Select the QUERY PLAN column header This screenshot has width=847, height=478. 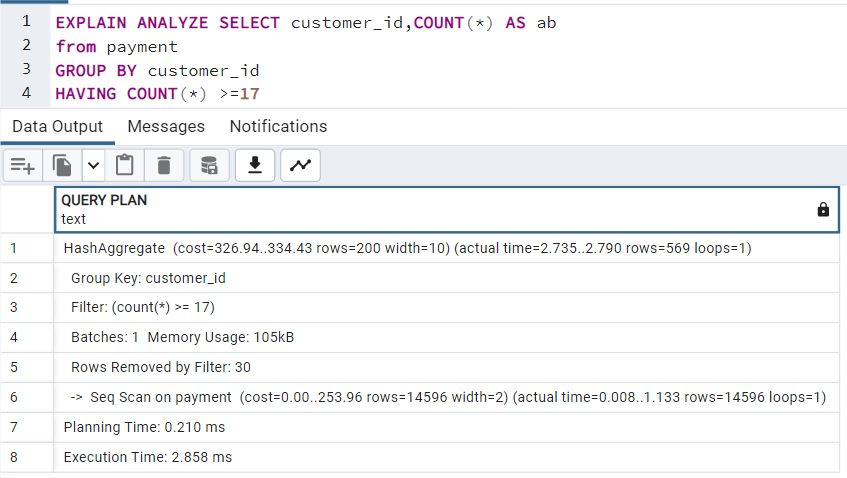point(447,210)
